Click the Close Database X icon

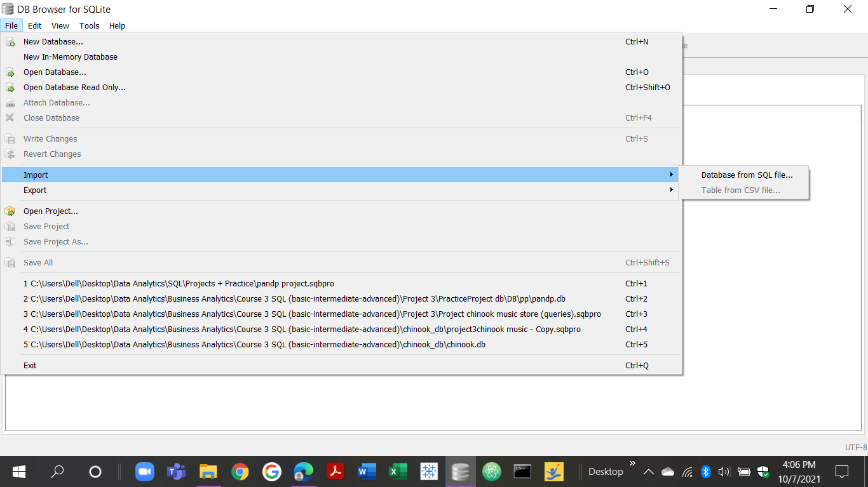coord(10,117)
